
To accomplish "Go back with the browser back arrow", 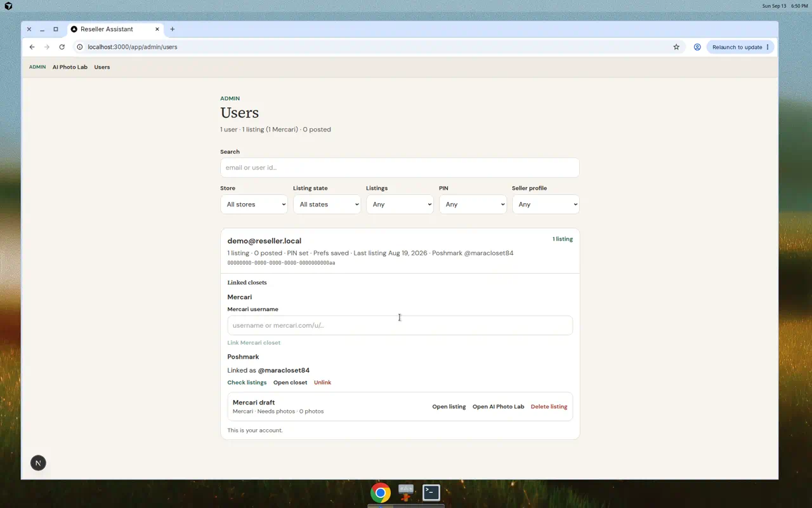I will pos(32,47).
